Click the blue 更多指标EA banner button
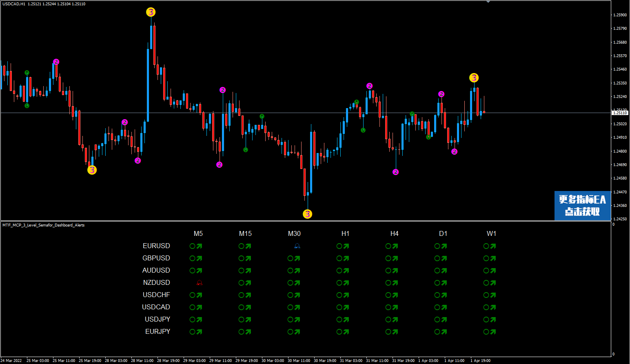The width and height of the screenshot is (630, 364). pyautogui.click(x=582, y=205)
